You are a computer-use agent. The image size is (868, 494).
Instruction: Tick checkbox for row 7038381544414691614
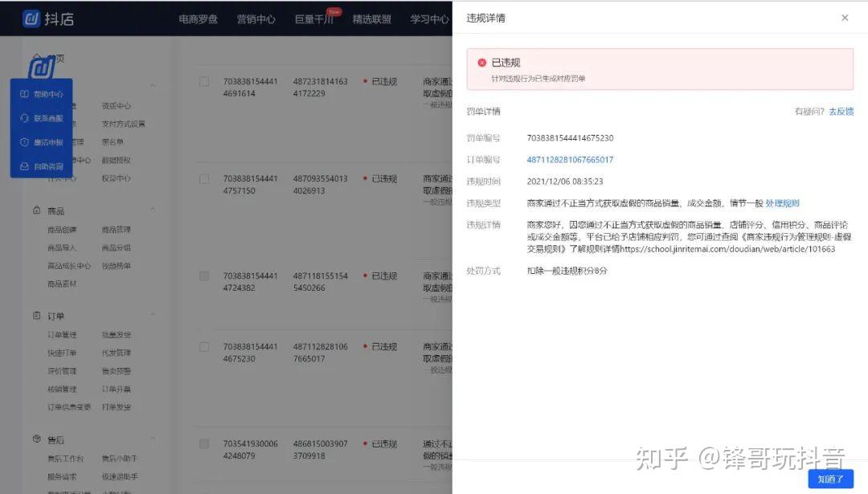[204, 81]
